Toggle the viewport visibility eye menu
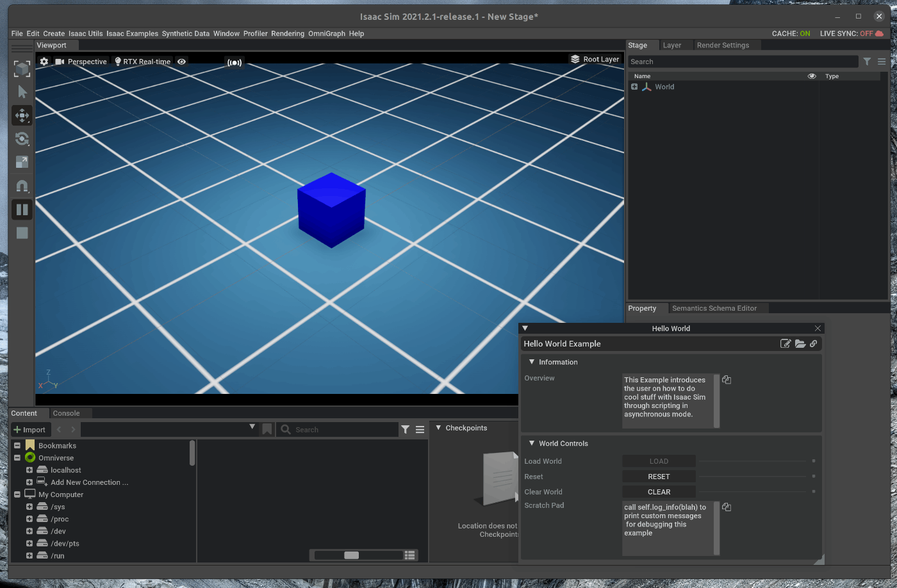Screen dimensions: 897x588 (182, 61)
